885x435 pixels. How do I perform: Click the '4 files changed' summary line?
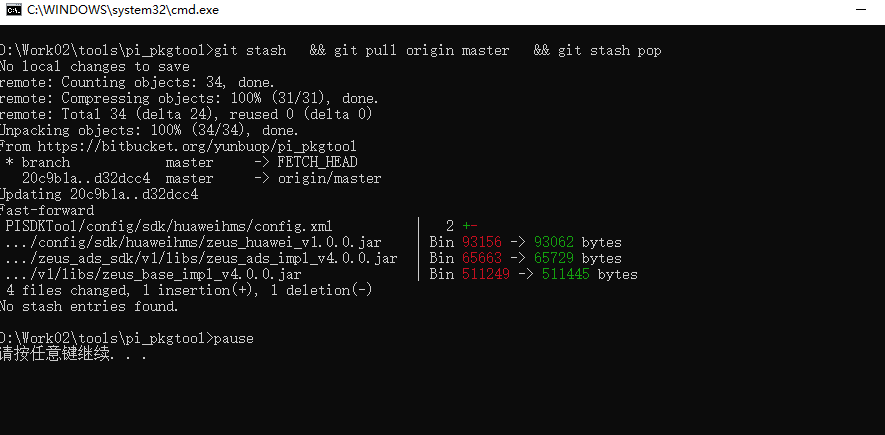(x=188, y=290)
